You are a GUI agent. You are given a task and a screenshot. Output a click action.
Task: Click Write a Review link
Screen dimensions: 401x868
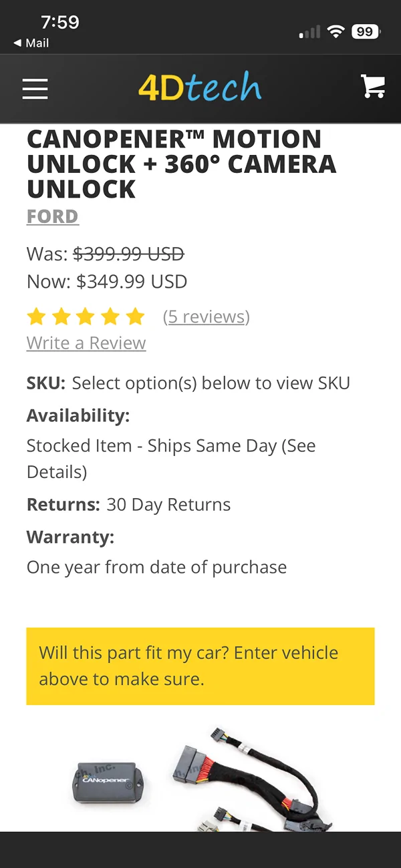86,343
